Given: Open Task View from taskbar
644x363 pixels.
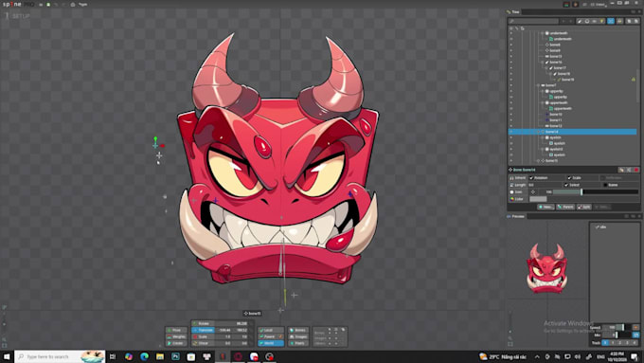Looking at the screenshot, I should click(113, 356).
